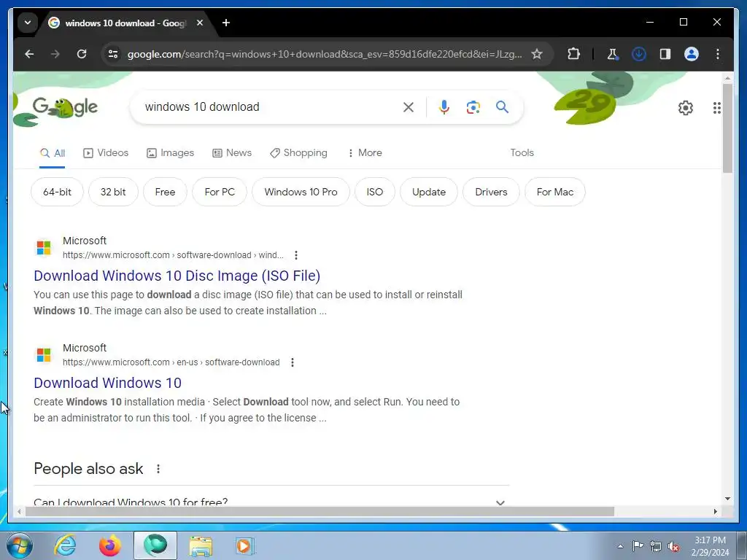Apply the For PC filter chip

pyautogui.click(x=220, y=192)
